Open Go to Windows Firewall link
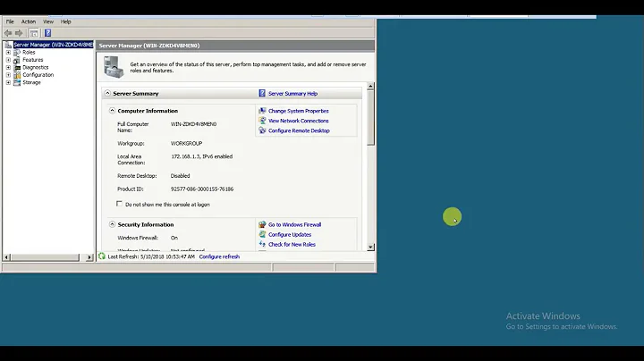The width and height of the screenshot is (644, 361). [295, 224]
